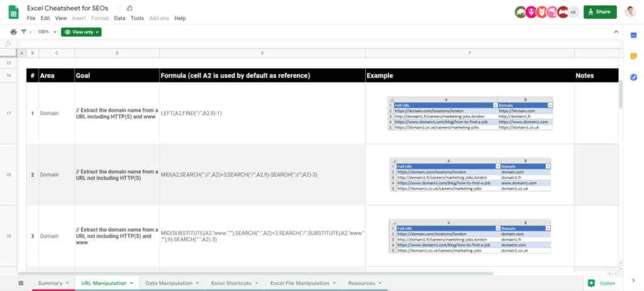
Task: Click the horizontal scrollbar thumb
Action: [x=255, y=273]
